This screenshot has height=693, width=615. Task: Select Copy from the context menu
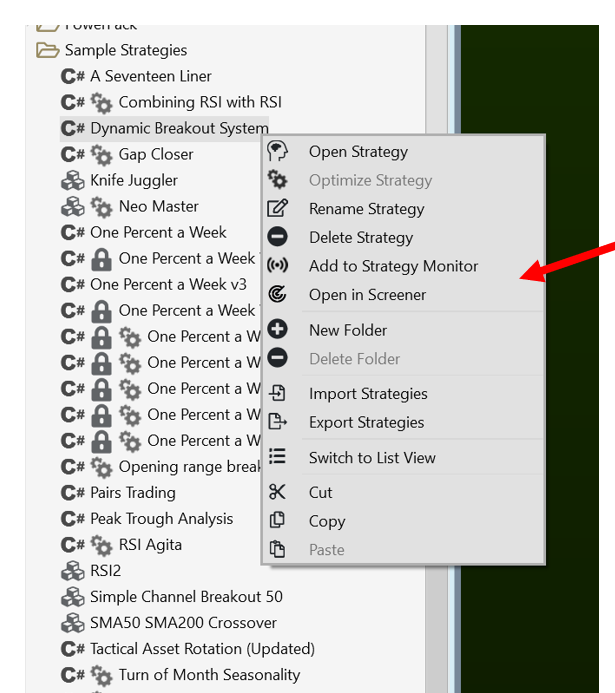(x=327, y=521)
